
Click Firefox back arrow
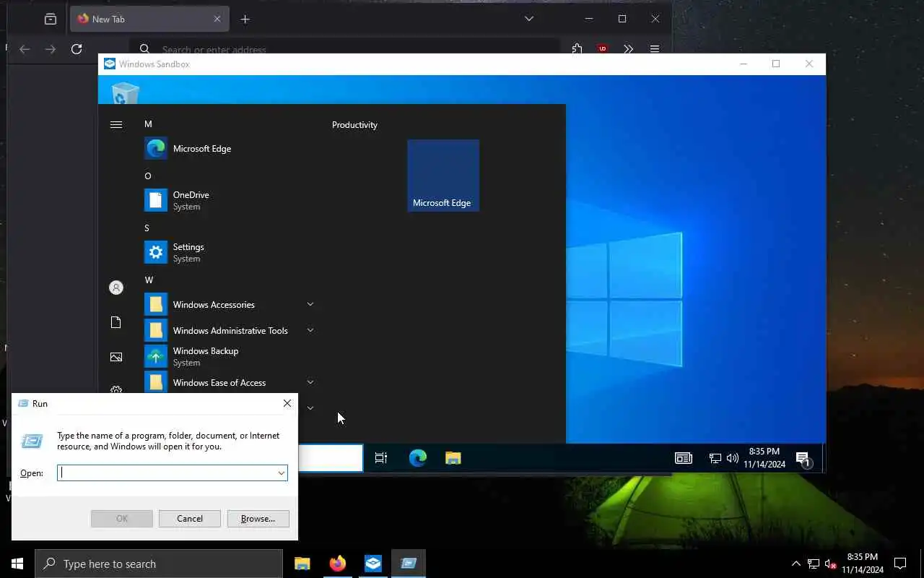click(25, 49)
